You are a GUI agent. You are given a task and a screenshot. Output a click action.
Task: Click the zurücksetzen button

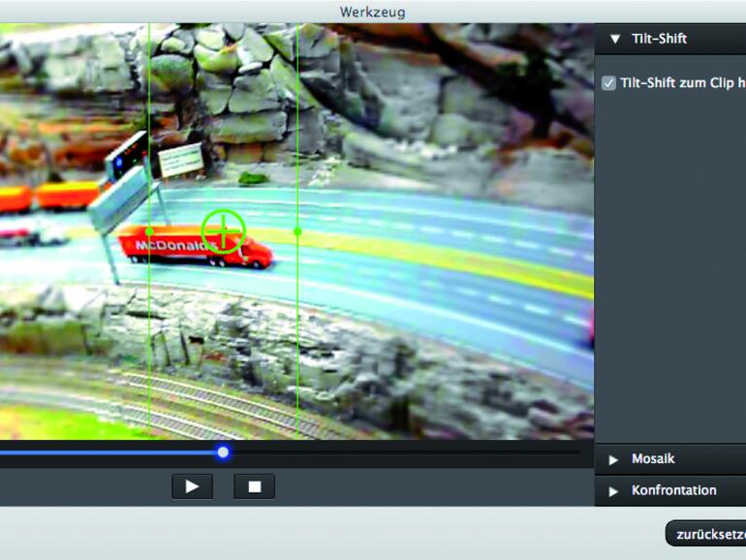coord(706,534)
